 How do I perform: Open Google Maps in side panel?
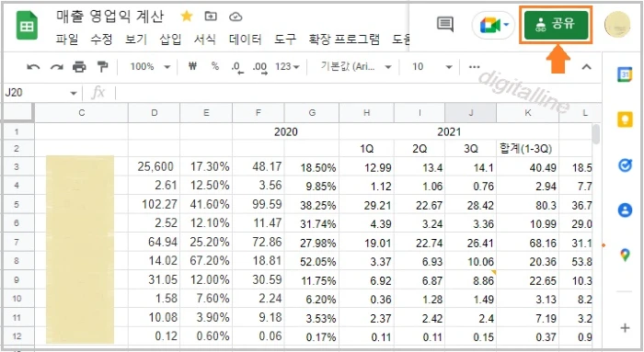pos(625,255)
